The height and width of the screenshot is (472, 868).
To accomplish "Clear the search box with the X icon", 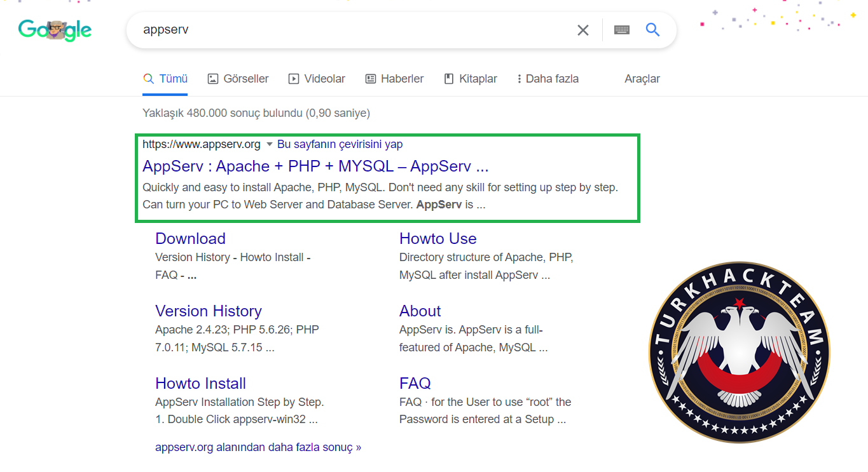I will (x=582, y=30).
